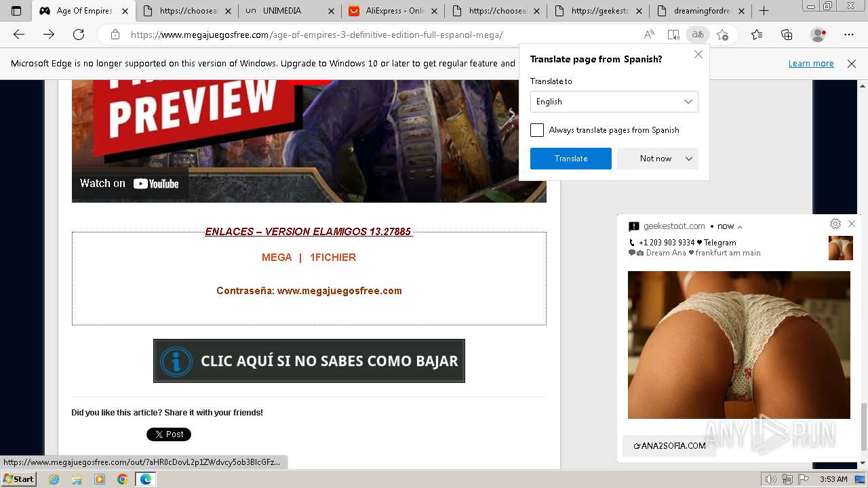868x488 pixels.
Task: Go forward to next page
Action: tap(49, 35)
